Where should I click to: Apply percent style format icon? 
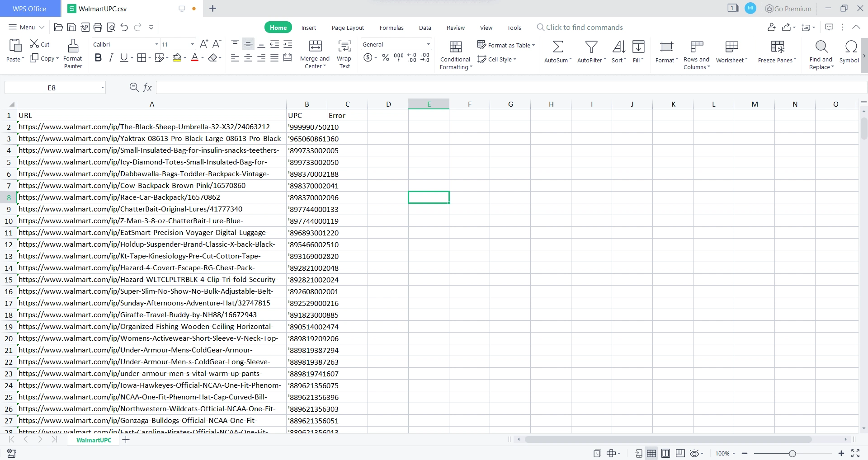386,57
